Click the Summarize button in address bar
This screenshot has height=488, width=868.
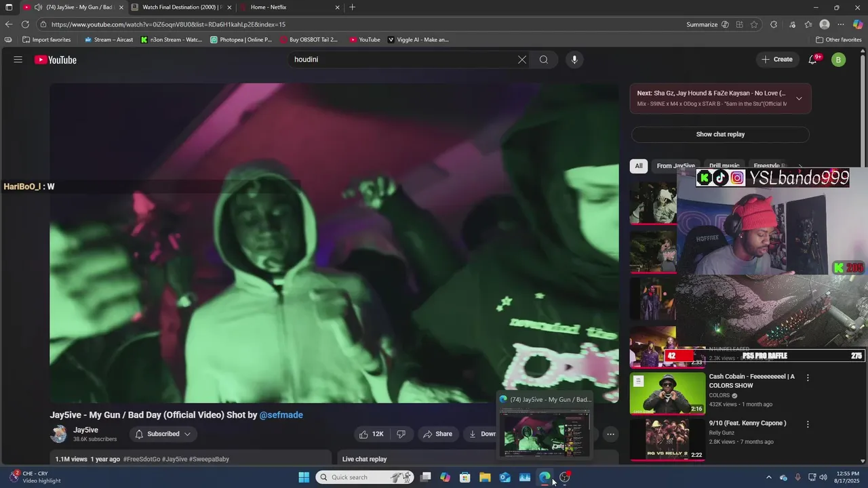click(x=707, y=24)
